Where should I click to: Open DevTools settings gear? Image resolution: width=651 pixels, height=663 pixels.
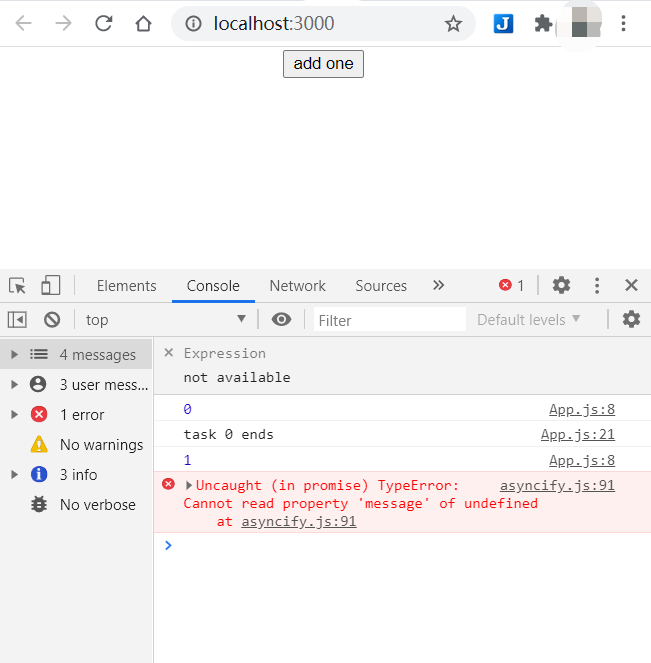(561, 285)
